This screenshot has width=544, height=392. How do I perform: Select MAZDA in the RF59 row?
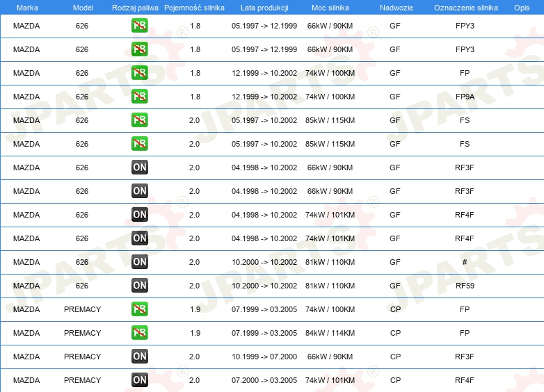(26, 286)
